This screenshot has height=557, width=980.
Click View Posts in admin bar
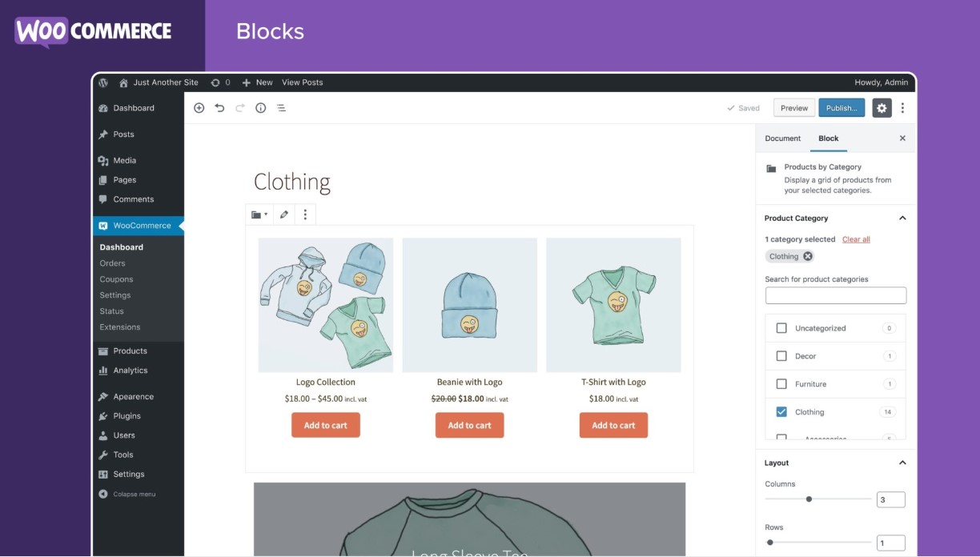point(303,82)
